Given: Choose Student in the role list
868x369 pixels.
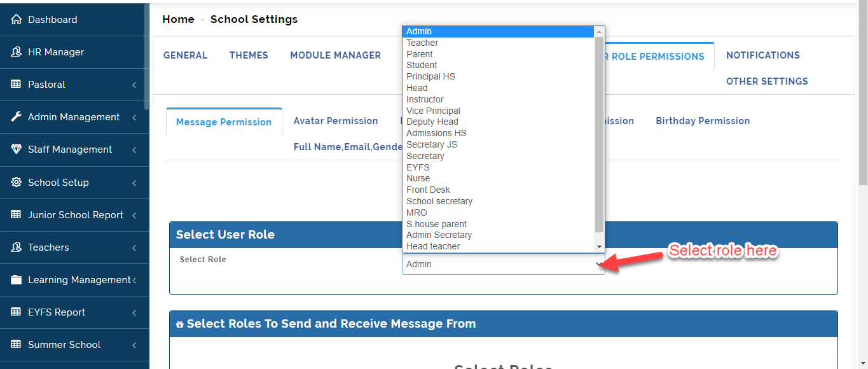Looking at the screenshot, I should pyautogui.click(x=498, y=65).
